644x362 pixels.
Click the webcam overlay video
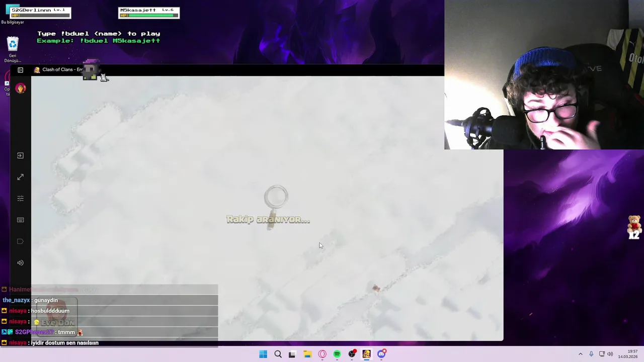544,75
